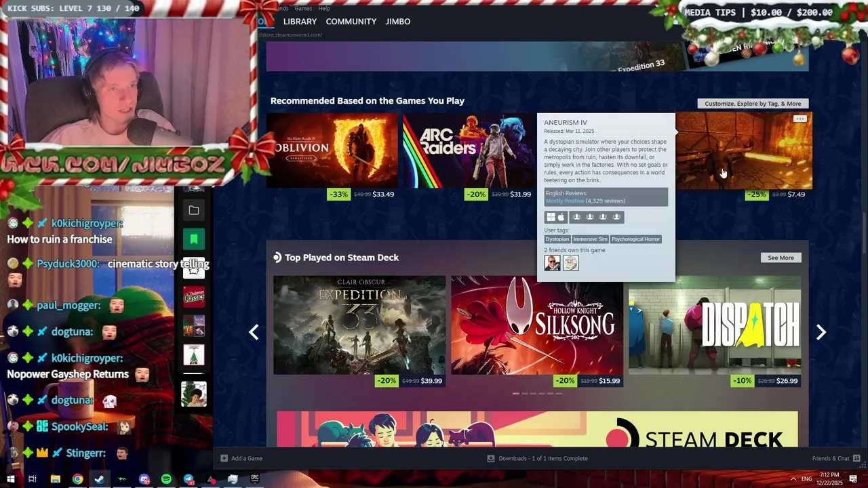Image resolution: width=868 pixels, height=488 pixels.
Task: Open Downloads status at bottom bar
Action: [x=538, y=458]
